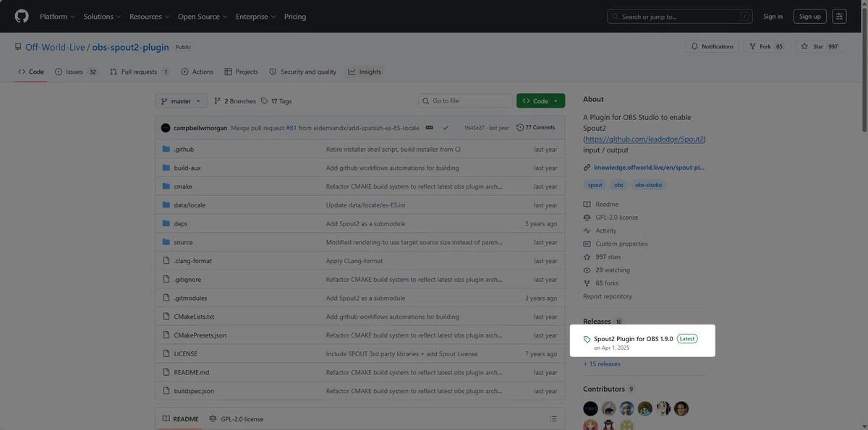The width and height of the screenshot is (868, 430).
Task: Switch to the Pull requests tab
Action: tap(139, 72)
